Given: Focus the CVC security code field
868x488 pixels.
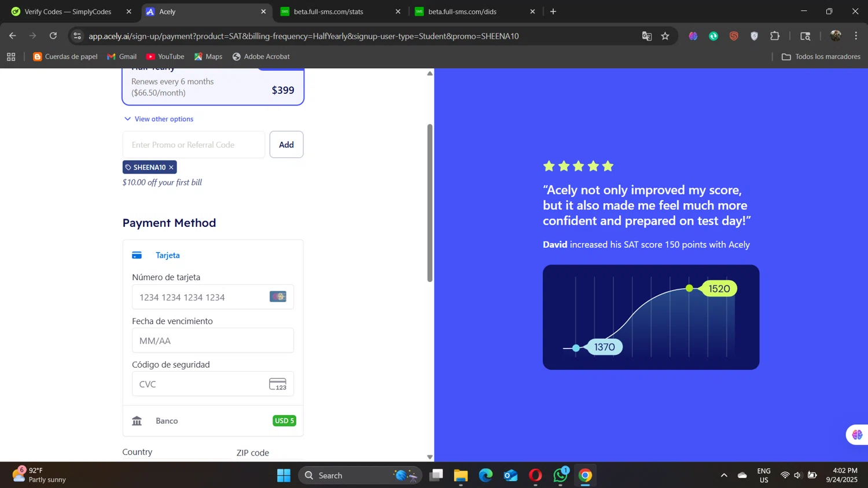Looking at the screenshot, I should [213, 384].
